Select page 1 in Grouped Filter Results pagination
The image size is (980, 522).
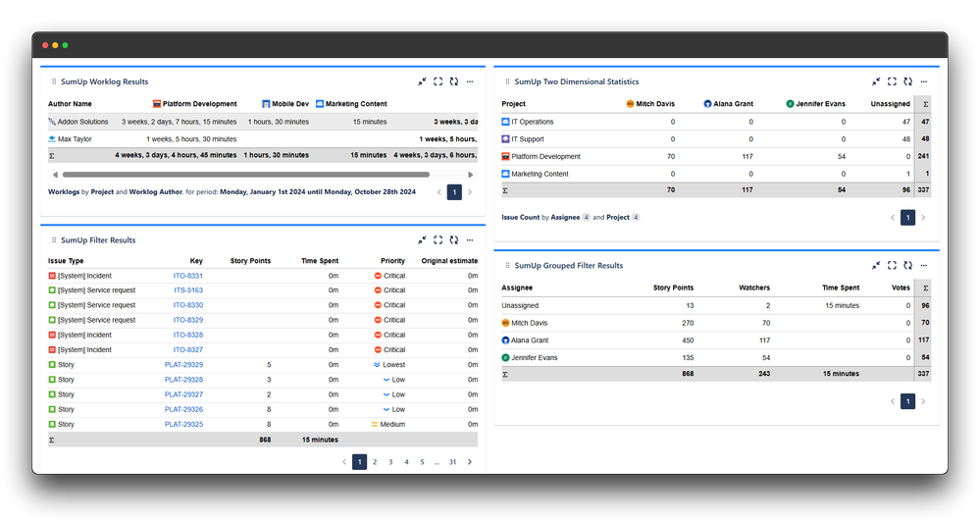click(x=908, y=401)
